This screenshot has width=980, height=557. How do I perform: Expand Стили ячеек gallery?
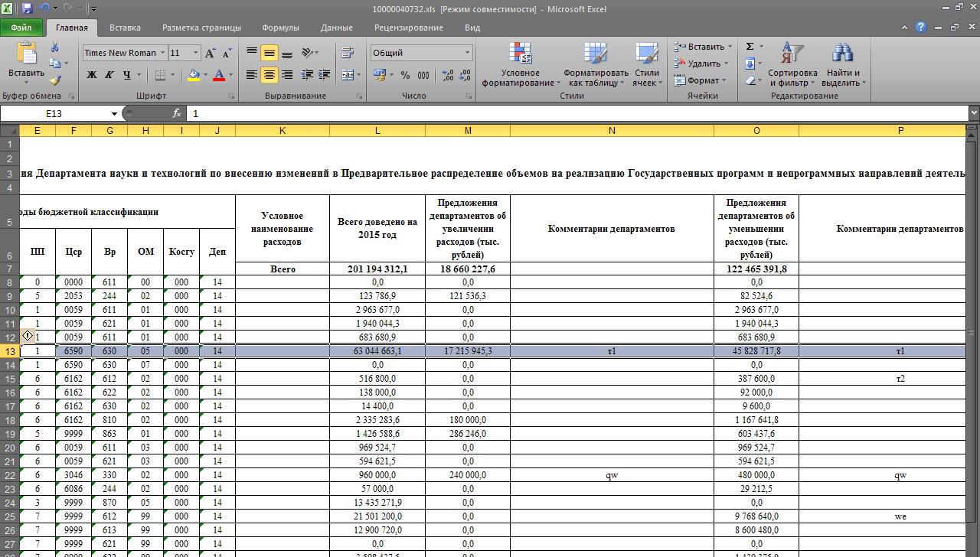click(646, 65)
